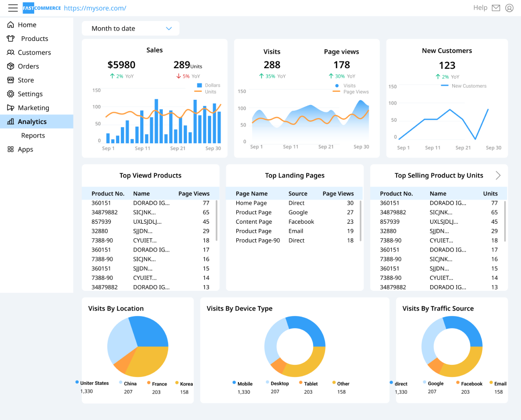Viewport: 521px width, 420px height.
Task: Click Google legend in Traffic Source chart
Action: (433, 383)
